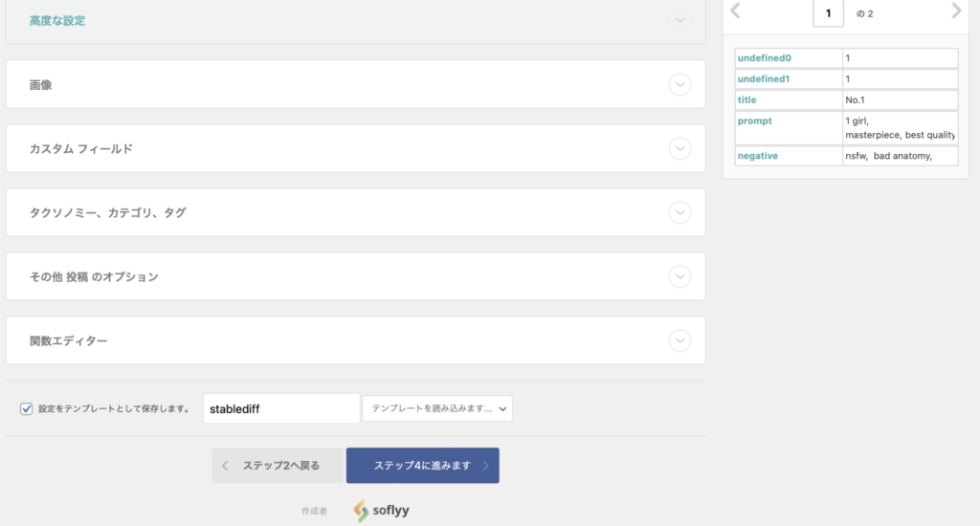980x526 pixels.
Task: Click the record number input box
Action: (828, 13)
